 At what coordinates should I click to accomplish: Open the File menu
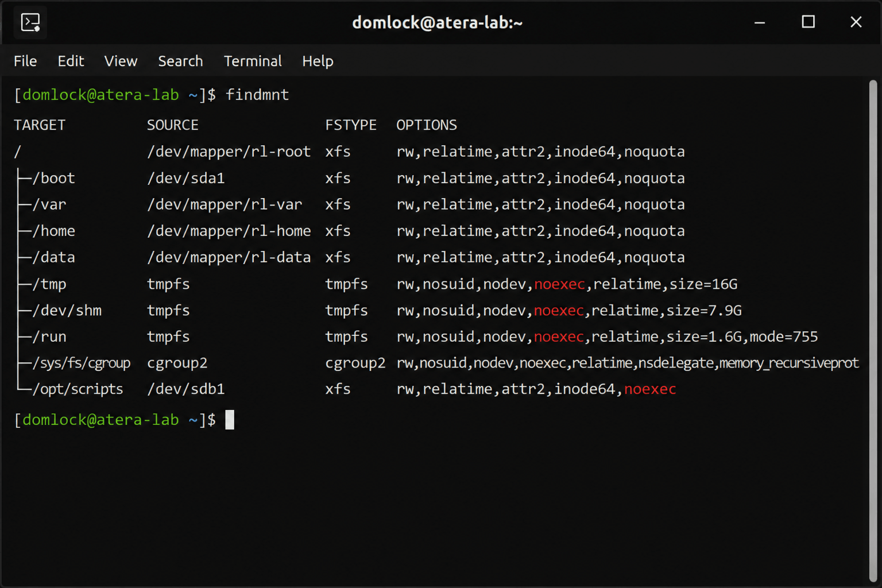[x=25, y=61]
